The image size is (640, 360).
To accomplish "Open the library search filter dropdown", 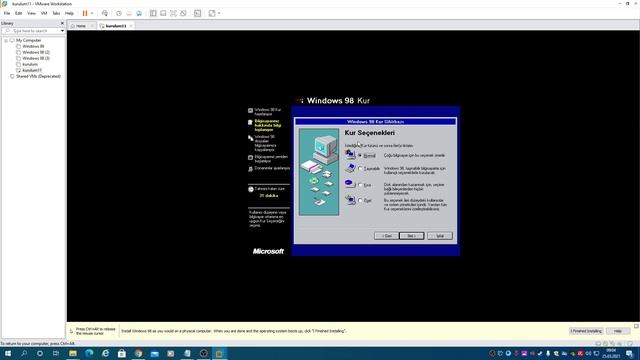I will coord(62,31).
